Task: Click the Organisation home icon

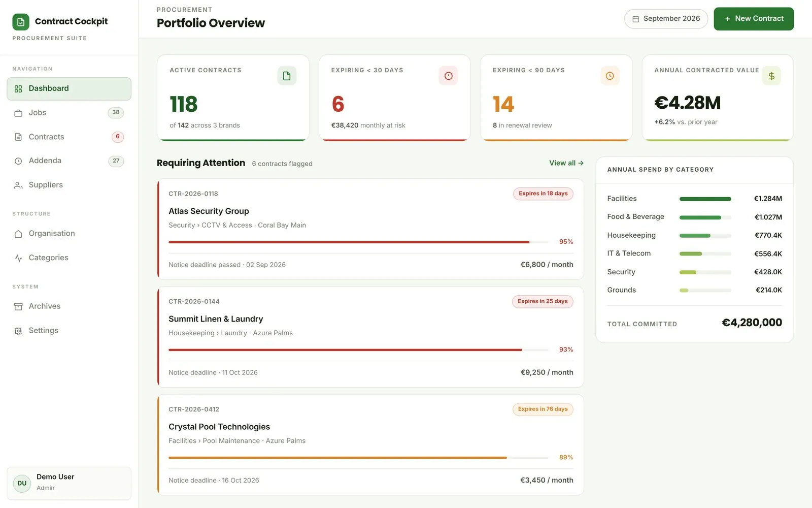Action: (18, 234)
